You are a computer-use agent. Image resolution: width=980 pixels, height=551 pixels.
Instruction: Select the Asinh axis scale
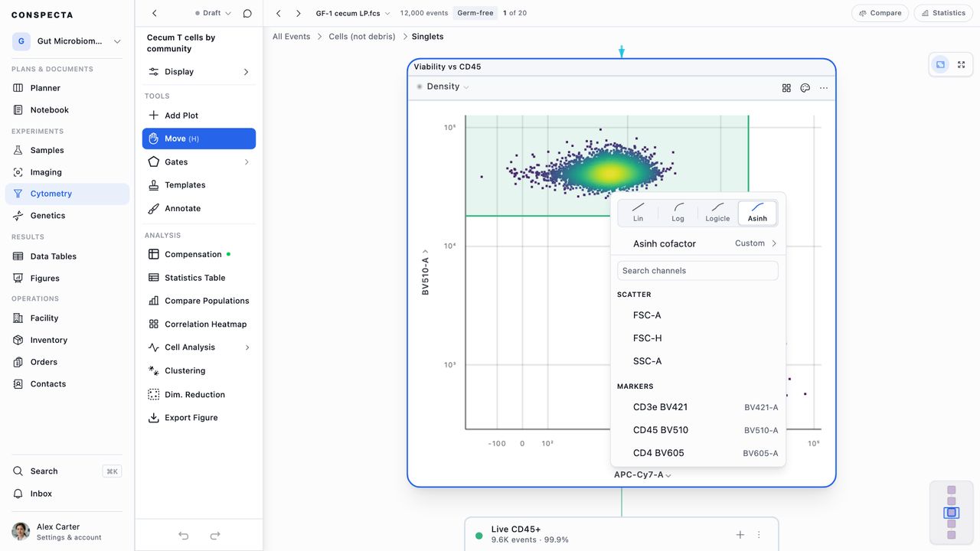[757, 213]
